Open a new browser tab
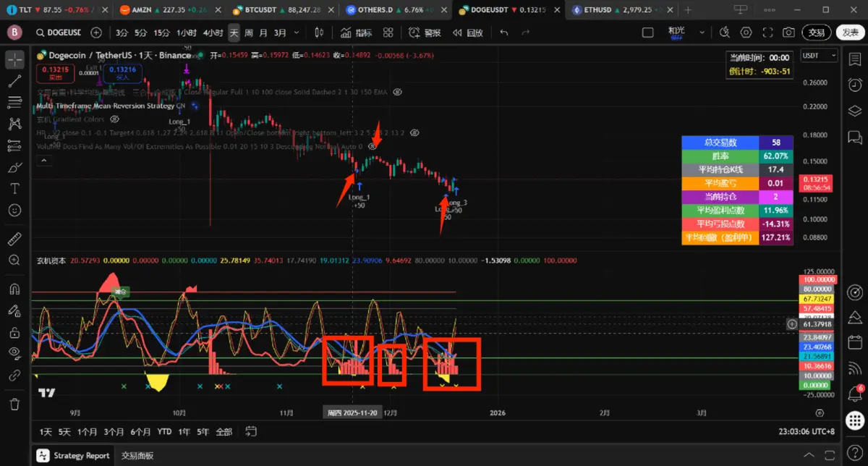The width and height of the screenshot is (868, 466). click(687, 10)
